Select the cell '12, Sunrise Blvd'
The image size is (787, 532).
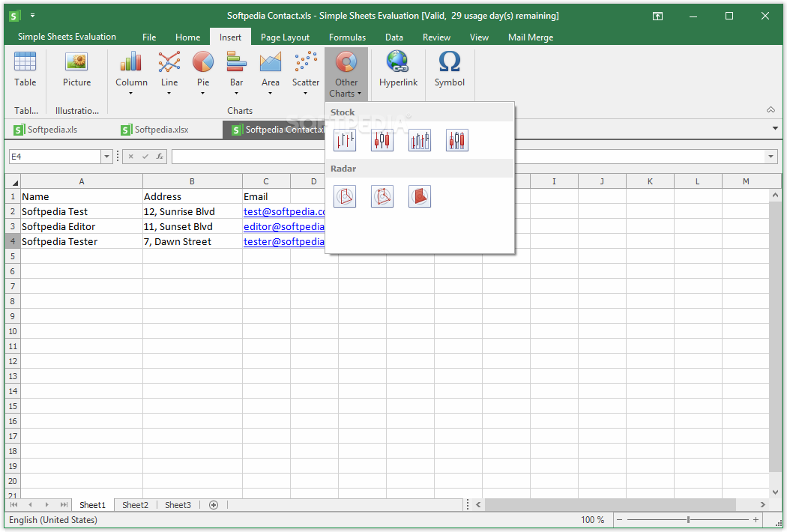(192, 212)
